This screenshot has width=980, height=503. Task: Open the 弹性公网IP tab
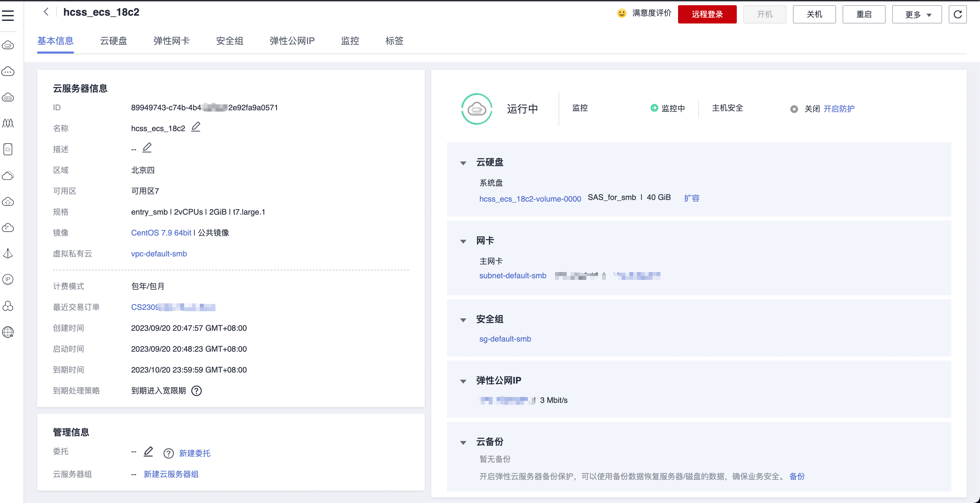tap(292, 41)
